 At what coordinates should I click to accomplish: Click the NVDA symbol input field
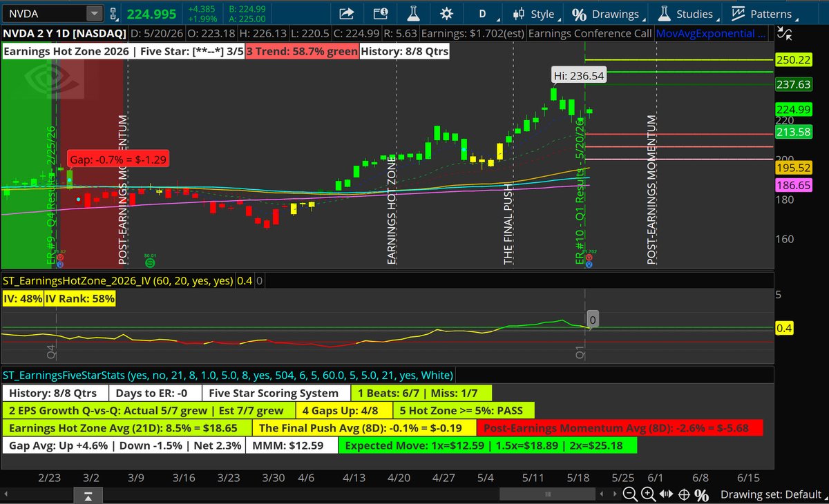click(x=45, y=14)
